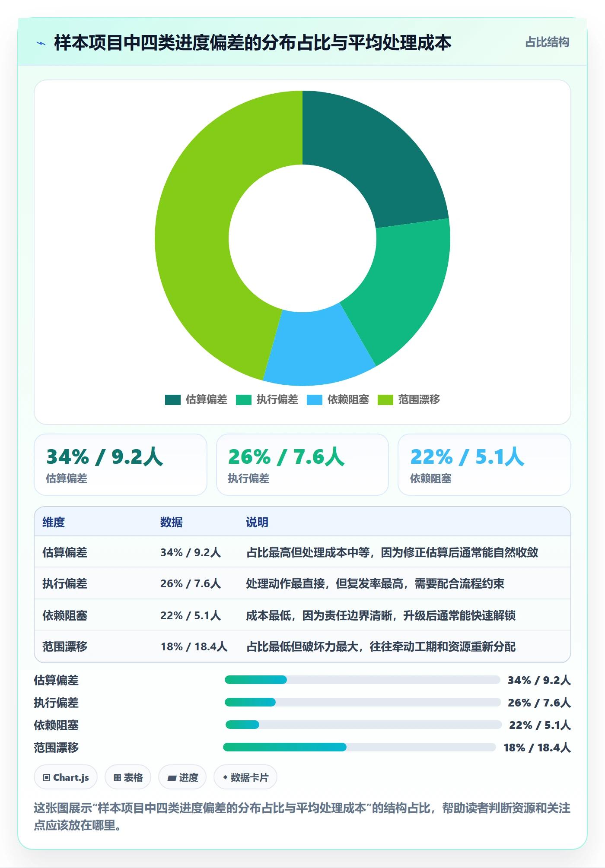The width and height of the screenshot is (605, 868).
Task: Click the 执行偏差 progress bar
Action: (x=362, y=702)
